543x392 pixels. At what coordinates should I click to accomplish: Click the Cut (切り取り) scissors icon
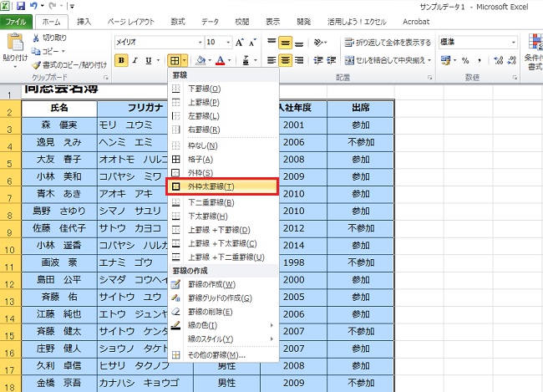pyautogui.click(x=36, y=38)
